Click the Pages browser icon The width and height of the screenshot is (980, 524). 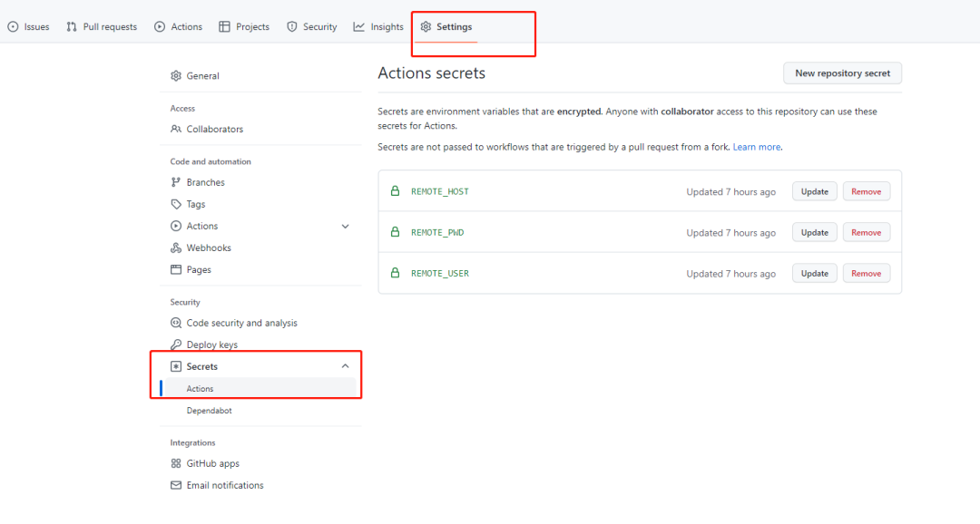click(x=176, y=270)
